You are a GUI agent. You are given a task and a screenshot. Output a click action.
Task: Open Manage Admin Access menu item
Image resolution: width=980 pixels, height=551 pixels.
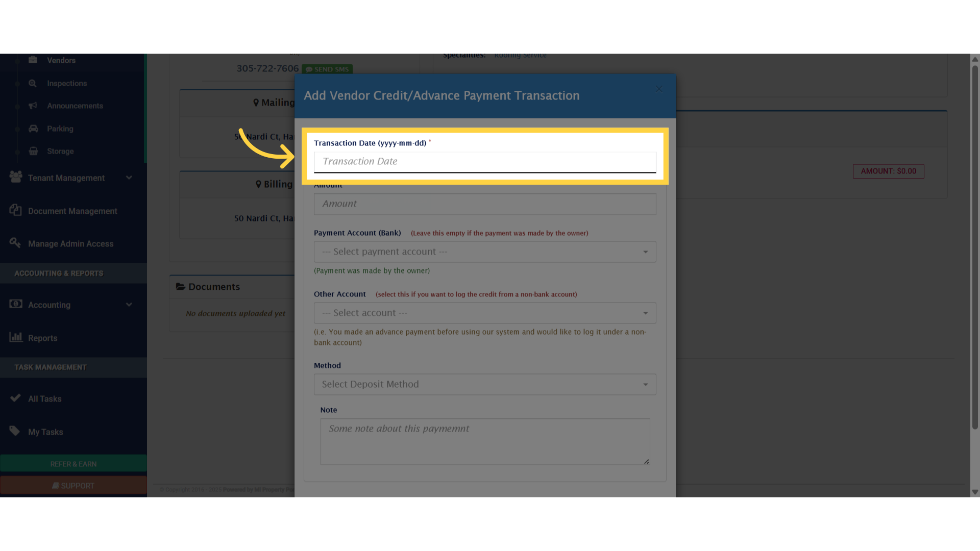71,244
